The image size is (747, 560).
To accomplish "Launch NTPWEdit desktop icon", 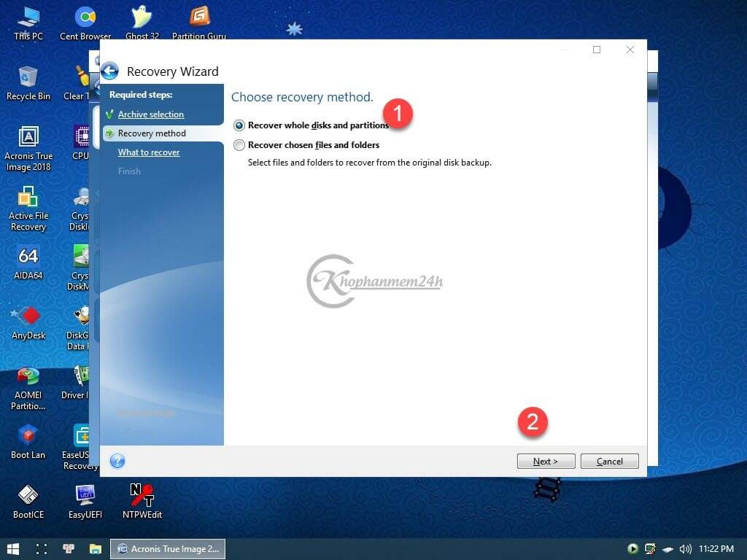I will click(x=142, y=496).
